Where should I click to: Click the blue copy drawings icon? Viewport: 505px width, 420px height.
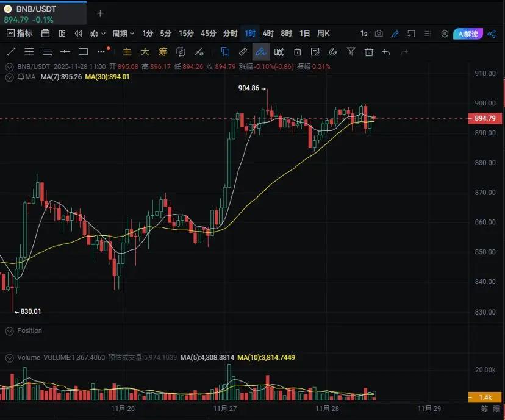tap(225, 52)
